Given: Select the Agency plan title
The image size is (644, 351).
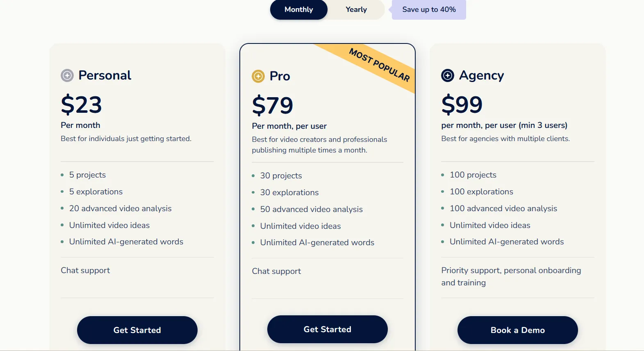Looking at the screenshot, I should 481,75.
